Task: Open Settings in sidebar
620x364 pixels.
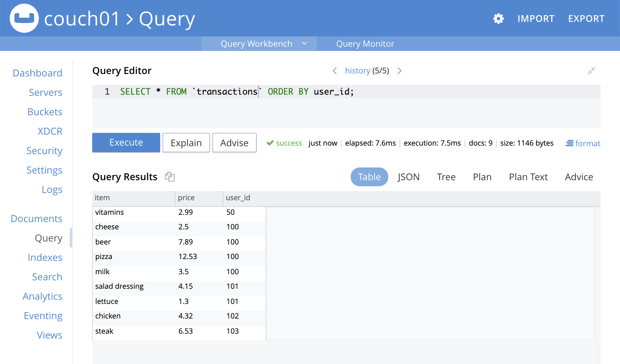Action: (44, 170)
